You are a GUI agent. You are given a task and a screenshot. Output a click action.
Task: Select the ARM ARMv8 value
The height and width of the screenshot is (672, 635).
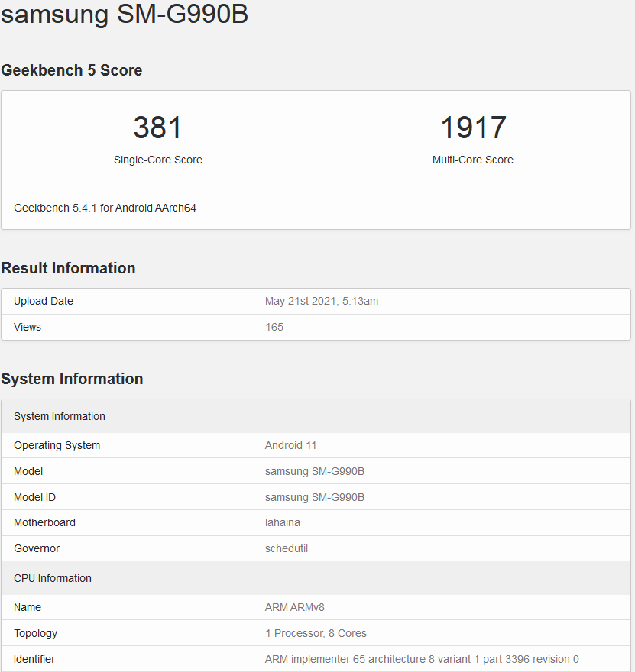(x=294, y=607)
